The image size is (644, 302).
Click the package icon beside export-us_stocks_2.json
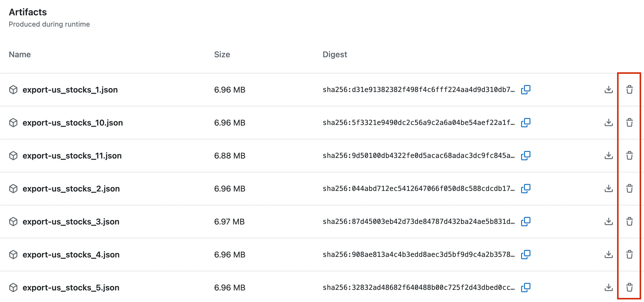(x=13, y=189)
